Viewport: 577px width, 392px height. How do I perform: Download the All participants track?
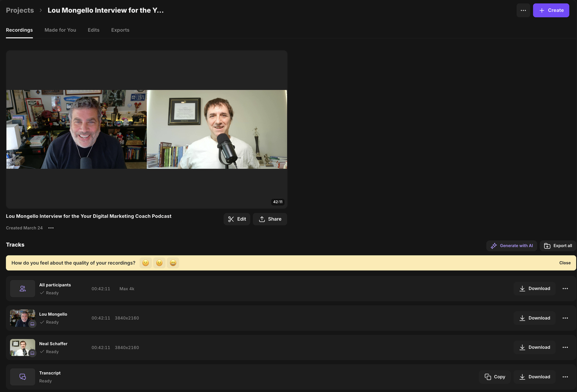pyautogui.click(x=535, y=289)
